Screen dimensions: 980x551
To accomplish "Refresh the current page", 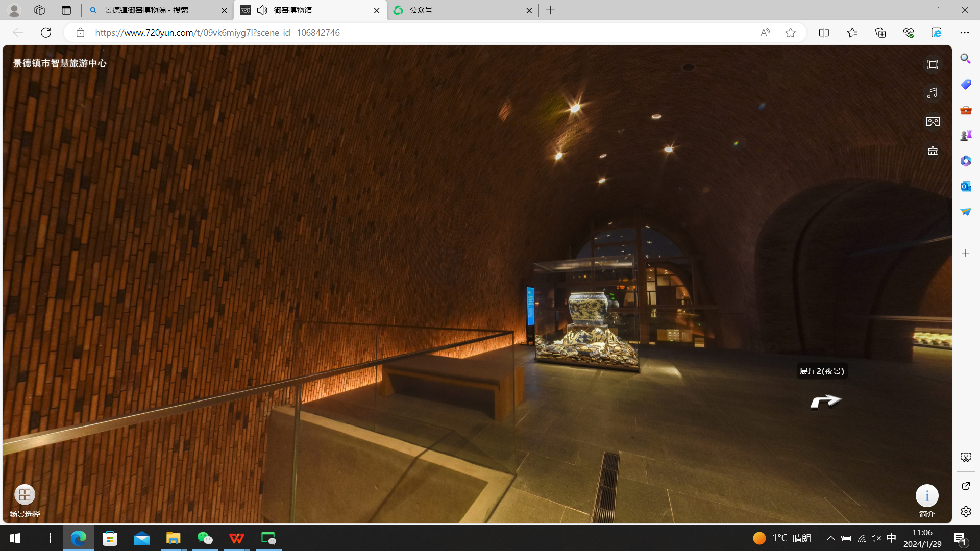I will pyautogui.click(x=46, y=33).
